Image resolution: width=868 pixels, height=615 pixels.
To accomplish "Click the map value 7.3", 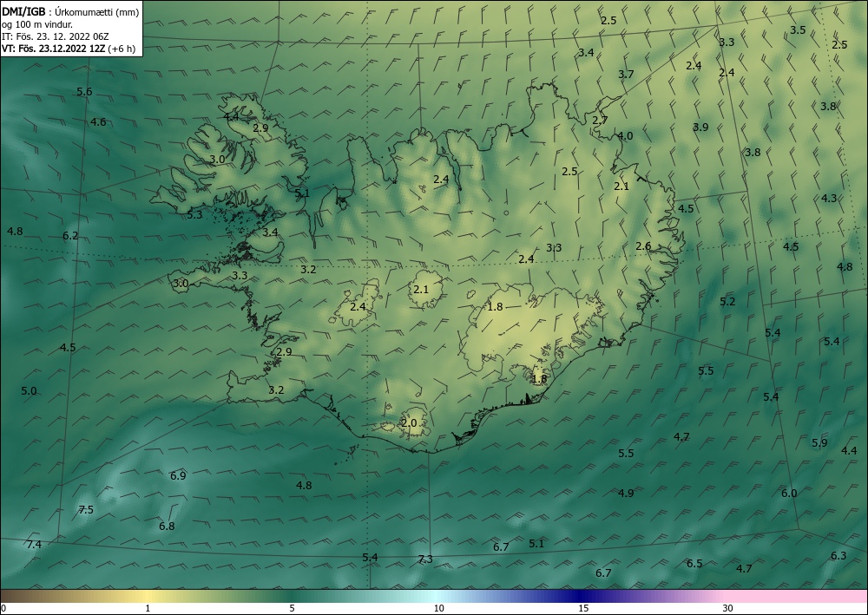I will point(424,559).
